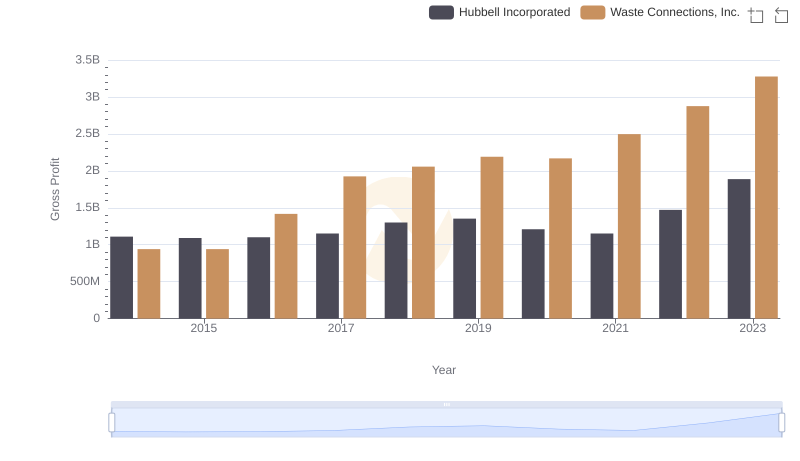This screenshot has width=800, height=461.
Task: Click the 2021 x-axis label
Action: click(615, 328)
